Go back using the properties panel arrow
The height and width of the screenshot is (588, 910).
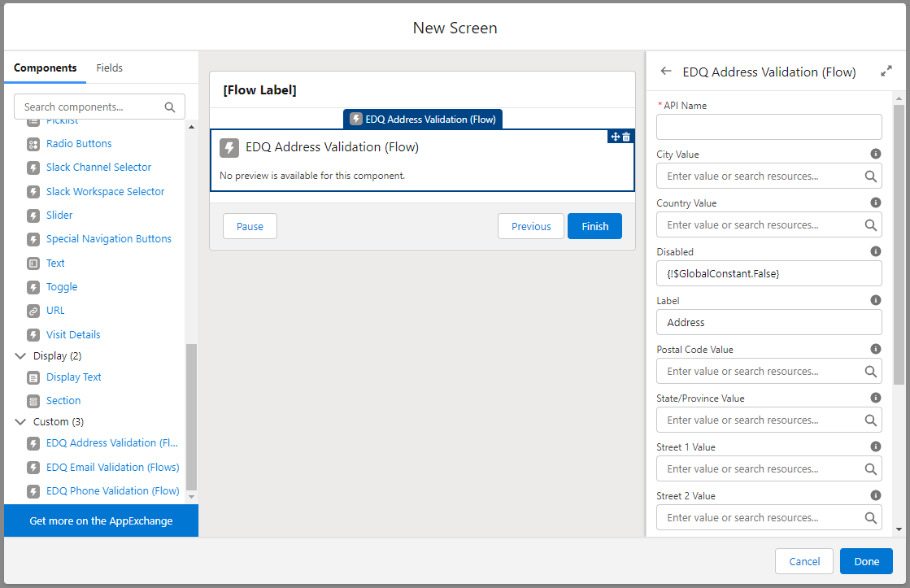666,71
